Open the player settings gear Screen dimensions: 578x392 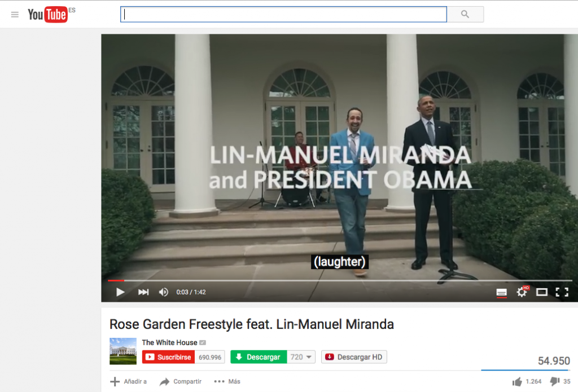point(522,292)
